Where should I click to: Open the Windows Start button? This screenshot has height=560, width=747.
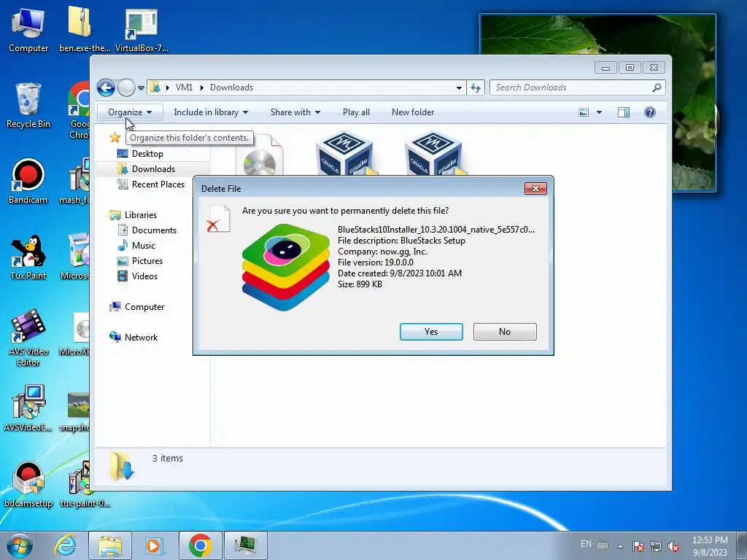pos(19,545)
